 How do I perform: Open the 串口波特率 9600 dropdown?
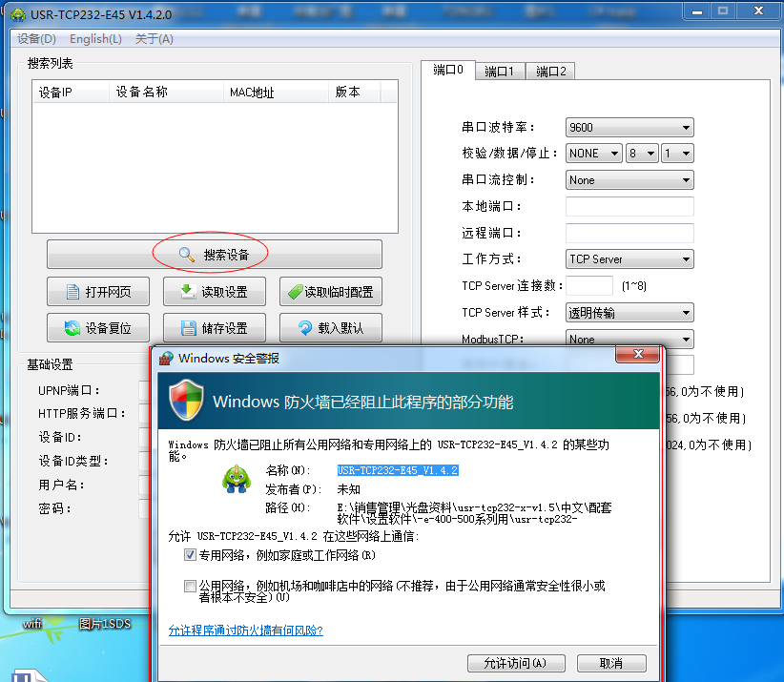click(629, 128)
